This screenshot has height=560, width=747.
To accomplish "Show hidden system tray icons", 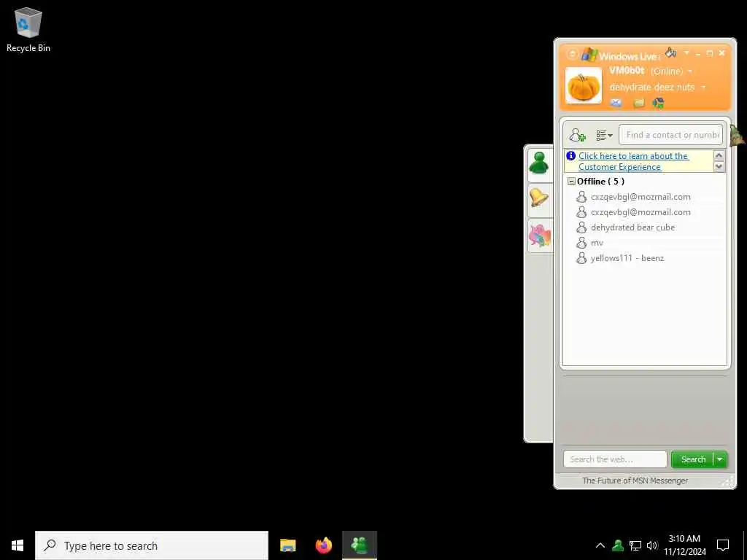I will point(600,545).
